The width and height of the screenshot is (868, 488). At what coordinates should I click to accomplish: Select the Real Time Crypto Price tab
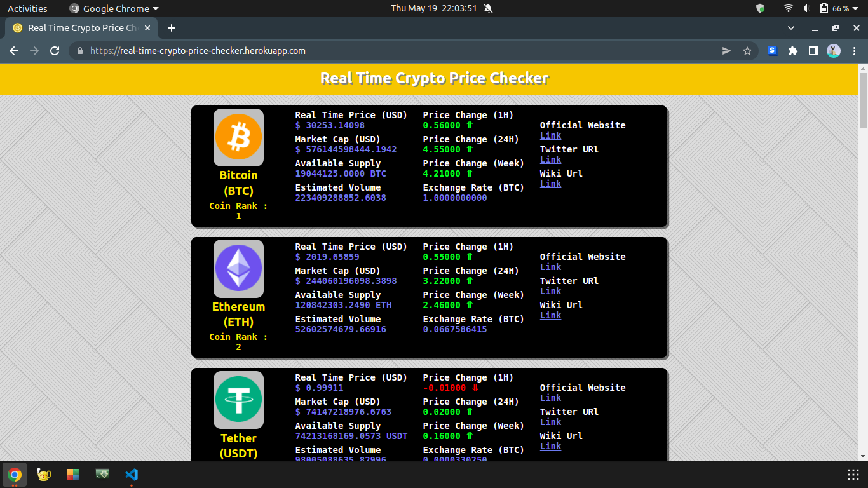[x=81, y=28]
